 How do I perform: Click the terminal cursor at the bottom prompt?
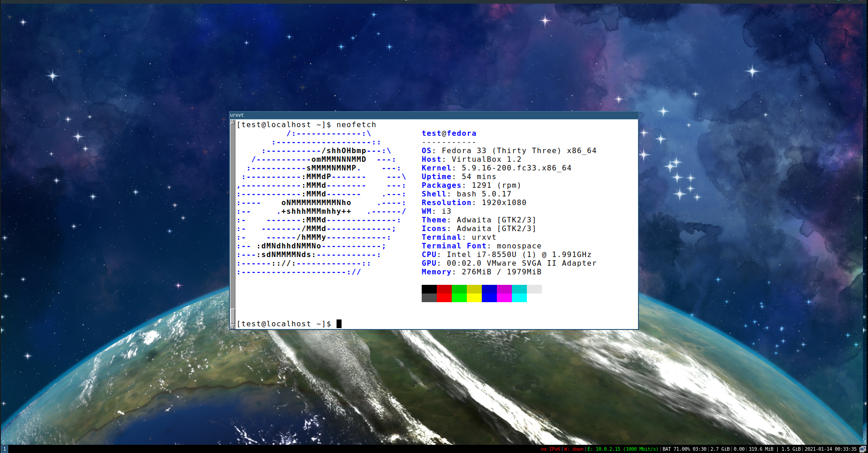point(339,324)
